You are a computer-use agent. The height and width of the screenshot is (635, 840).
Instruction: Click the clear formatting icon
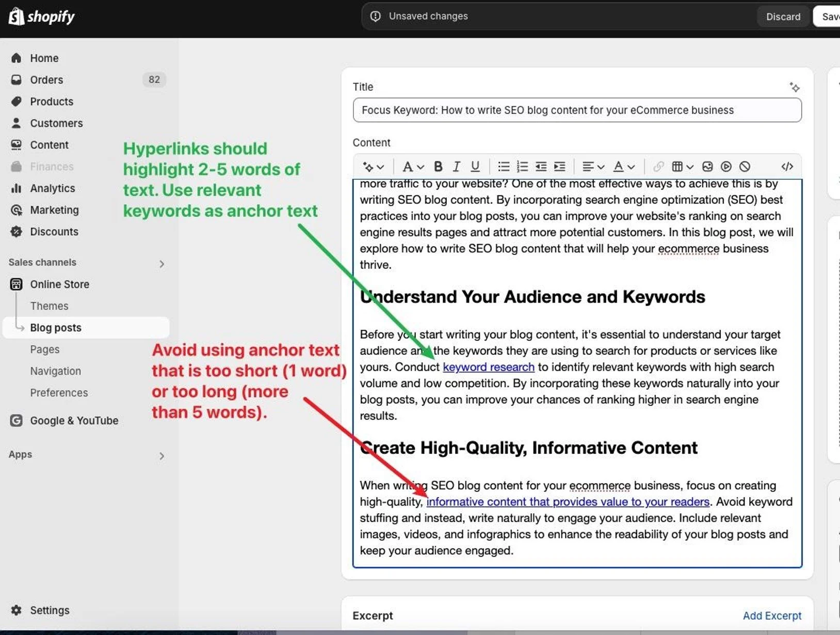click(745, 167)
